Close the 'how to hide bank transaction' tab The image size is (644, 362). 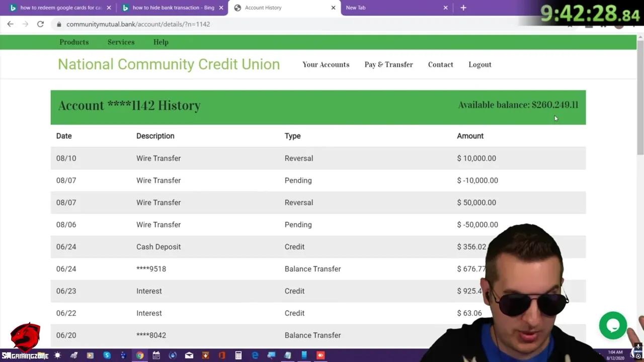point(221,8)
